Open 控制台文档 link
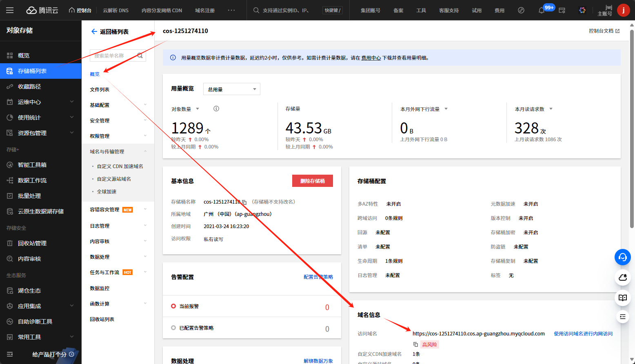Screen dimensions: 635x364 click(x=604, y=31)
